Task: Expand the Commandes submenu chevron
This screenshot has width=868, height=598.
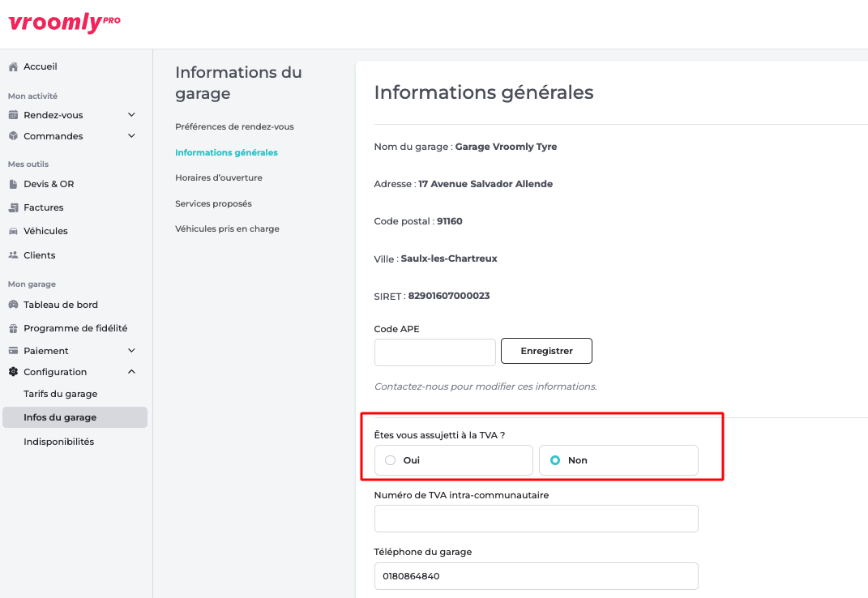Action: (132, 136)
